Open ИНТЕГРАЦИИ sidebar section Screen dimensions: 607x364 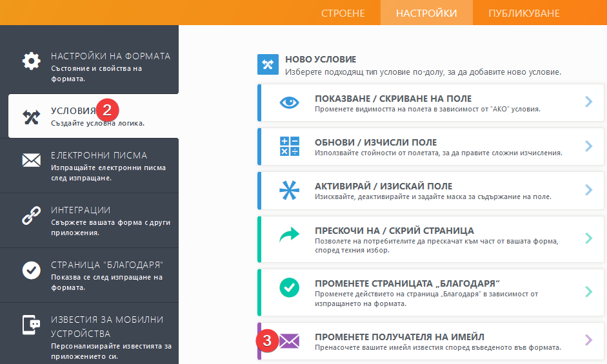[x=90, y=220]
